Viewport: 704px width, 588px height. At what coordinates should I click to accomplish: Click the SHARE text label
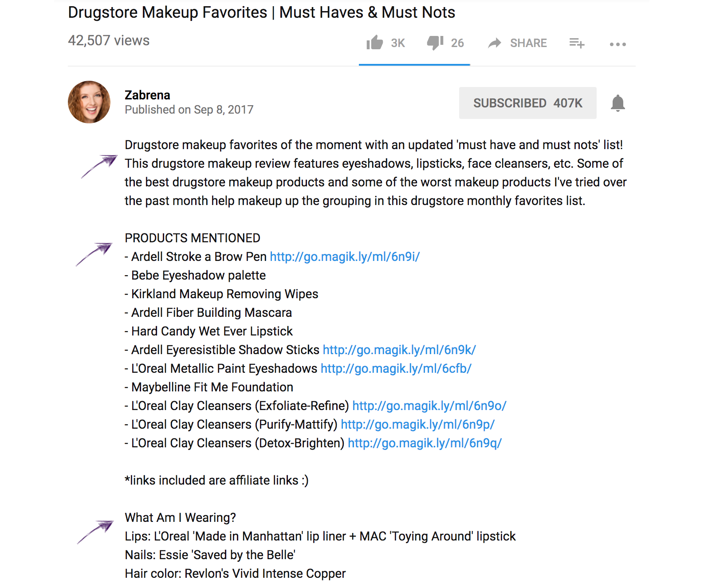coord(528,43)
